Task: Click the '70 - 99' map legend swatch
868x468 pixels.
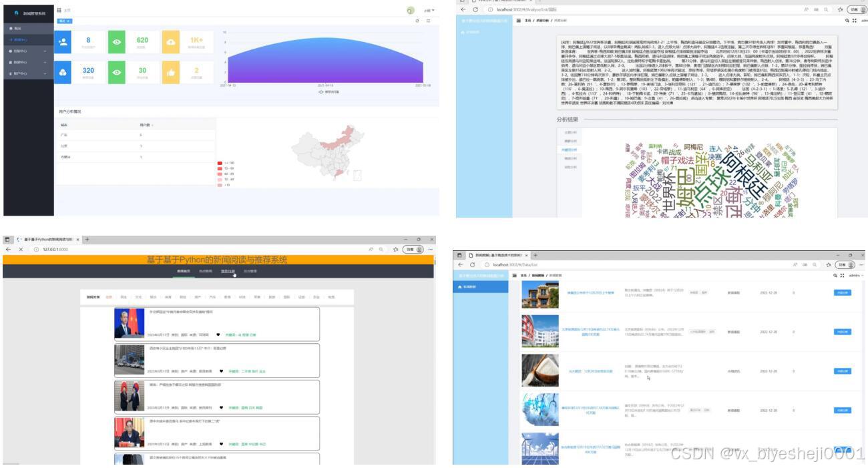Action: pos(220,168)
